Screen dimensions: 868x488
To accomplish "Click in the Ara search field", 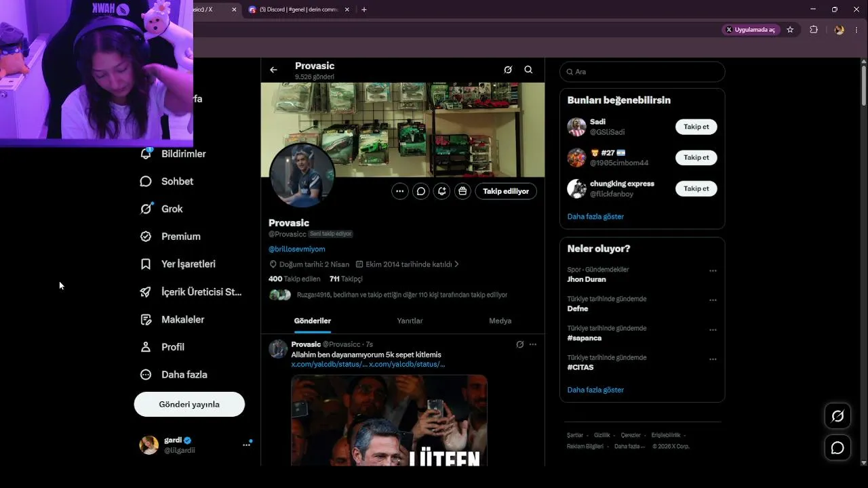I will pos(642,72).
